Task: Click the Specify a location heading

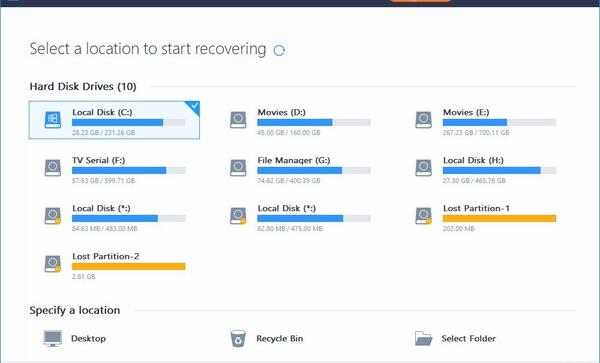Action: pyautogui.click(x=75, y=310)
